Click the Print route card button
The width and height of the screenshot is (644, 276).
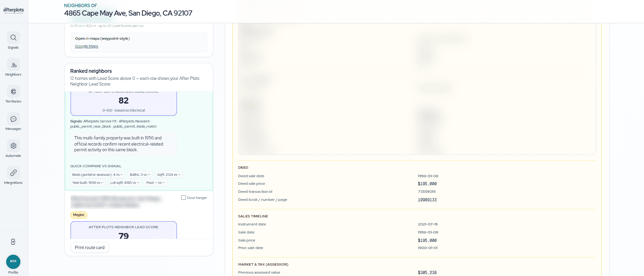pyautogui.click(x=90, y=248)
